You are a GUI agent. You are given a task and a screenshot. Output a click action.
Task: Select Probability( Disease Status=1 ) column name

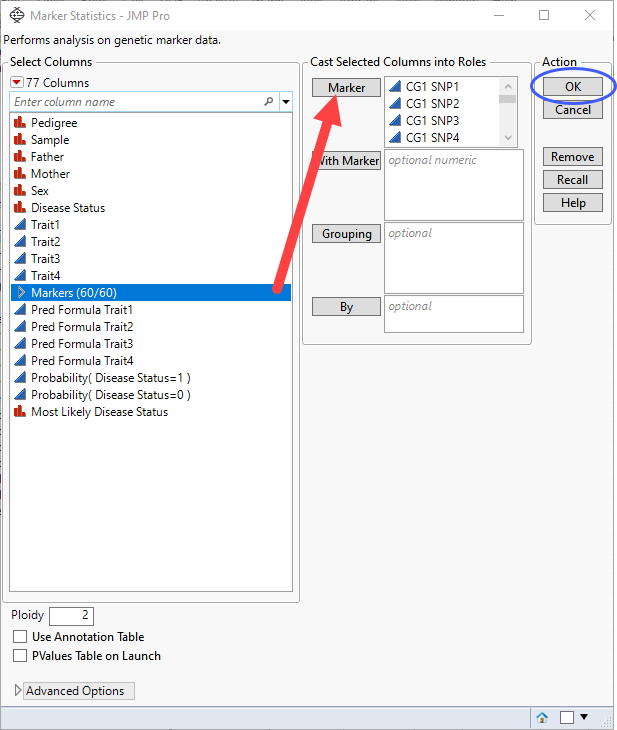111,378
